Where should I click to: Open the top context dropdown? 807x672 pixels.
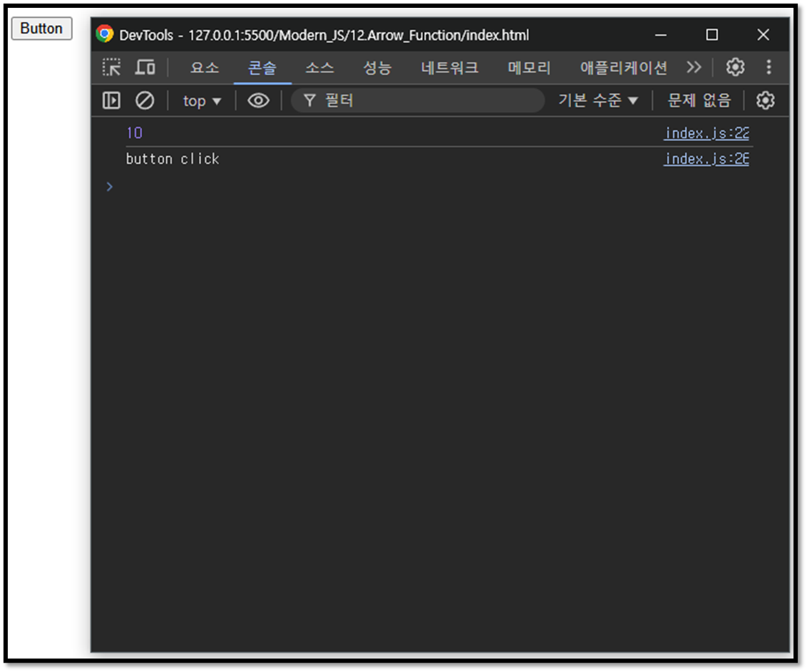point(202,101)
